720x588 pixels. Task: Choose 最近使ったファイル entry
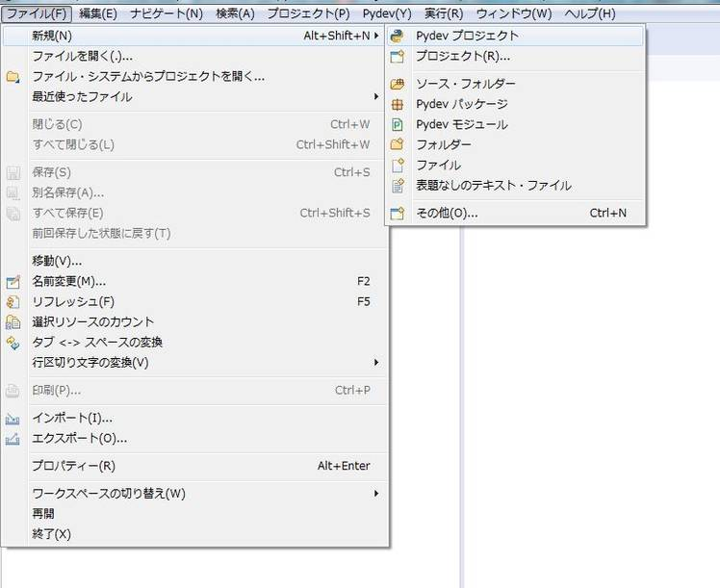[x=194, y=97]
